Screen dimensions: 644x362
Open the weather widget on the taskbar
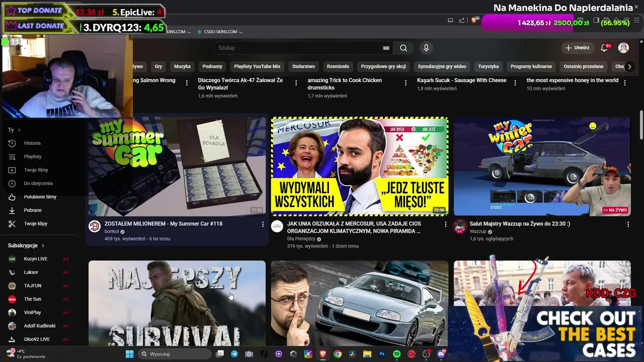coord(25,354)
